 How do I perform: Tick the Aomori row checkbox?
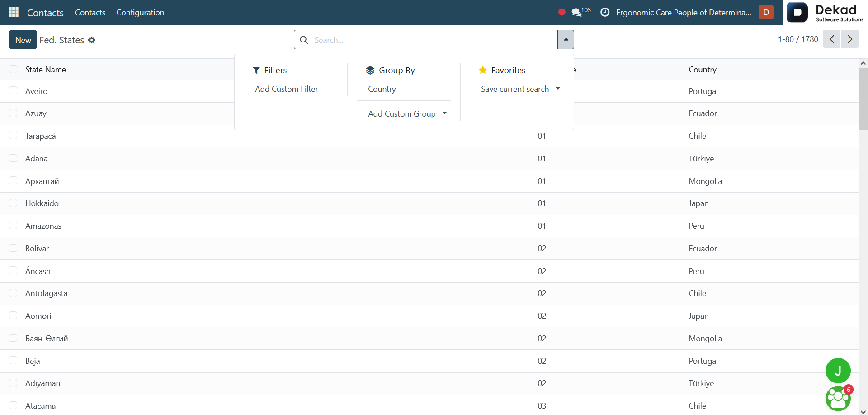(x=13, y=315)
